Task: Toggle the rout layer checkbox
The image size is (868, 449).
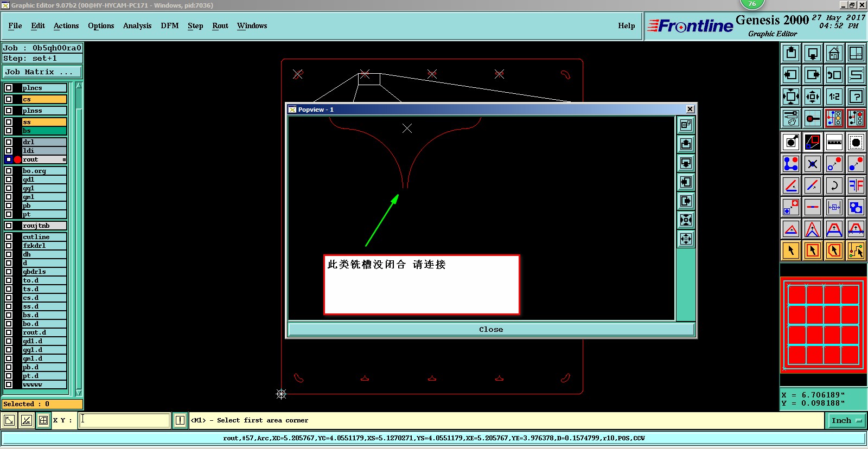Action: (9, 159)
